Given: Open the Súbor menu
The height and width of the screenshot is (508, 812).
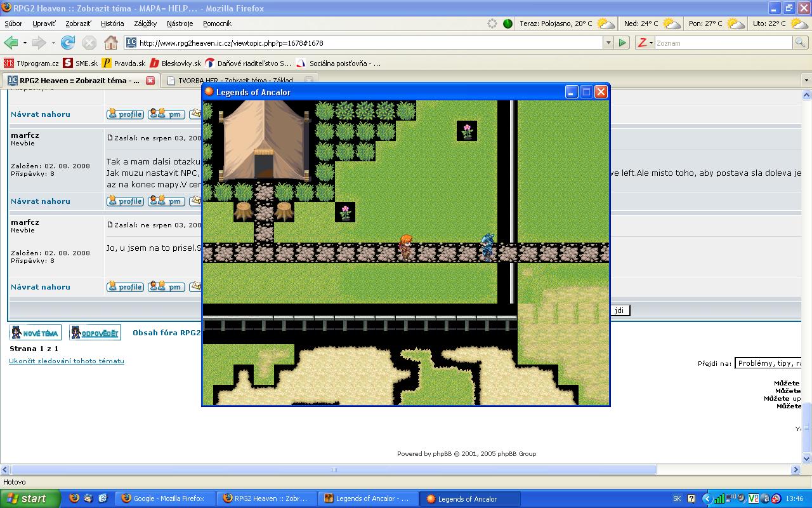Looking at the screenshot, I should 13,23.
